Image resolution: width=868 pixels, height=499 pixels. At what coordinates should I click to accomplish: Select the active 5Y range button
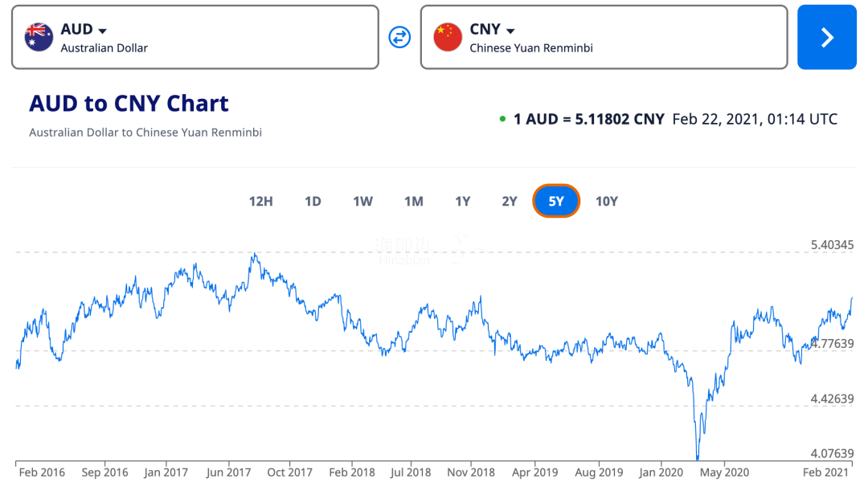556,201
